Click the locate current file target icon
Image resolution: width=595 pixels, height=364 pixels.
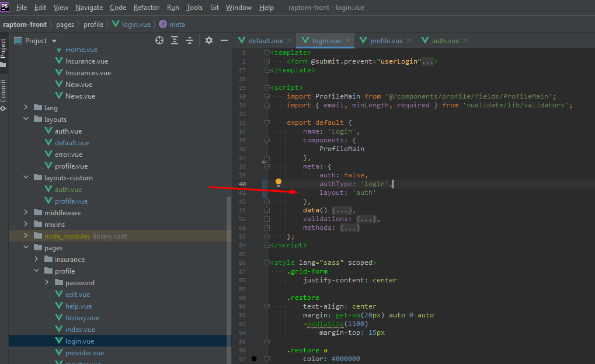pyautogui.click(x=159, y=40)
